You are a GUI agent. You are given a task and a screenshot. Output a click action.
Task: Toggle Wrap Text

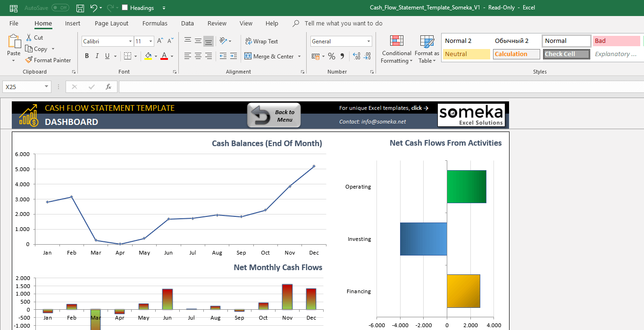click(x=261, y=41)
